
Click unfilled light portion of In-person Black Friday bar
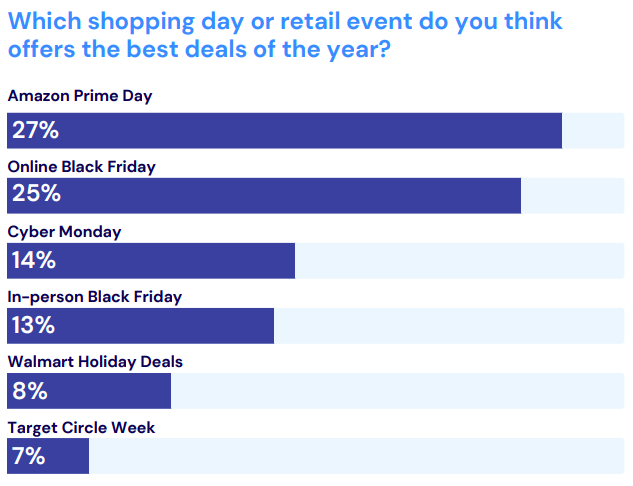point(448,326)
